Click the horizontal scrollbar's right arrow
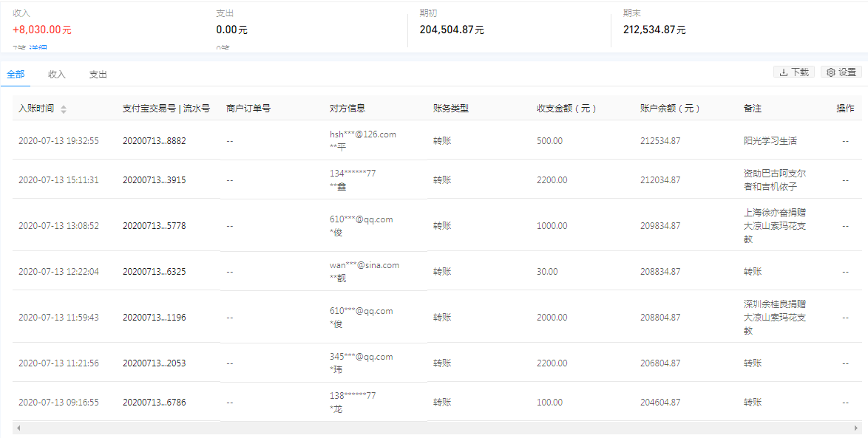This screenshot has width=868, height=438. (855, 428)
